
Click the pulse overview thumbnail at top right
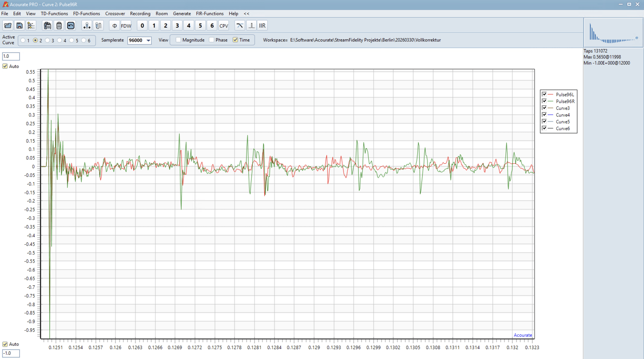tap(613, 33)
